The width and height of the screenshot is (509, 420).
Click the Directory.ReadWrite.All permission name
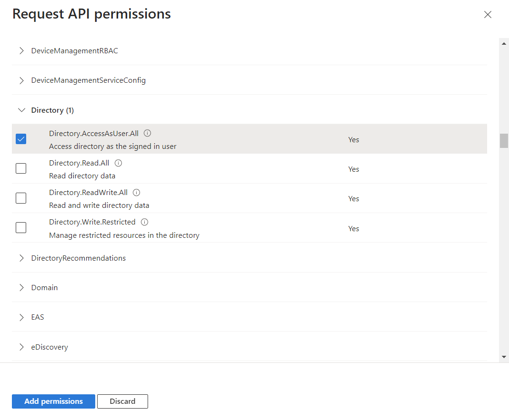click(x=88, y=193)
